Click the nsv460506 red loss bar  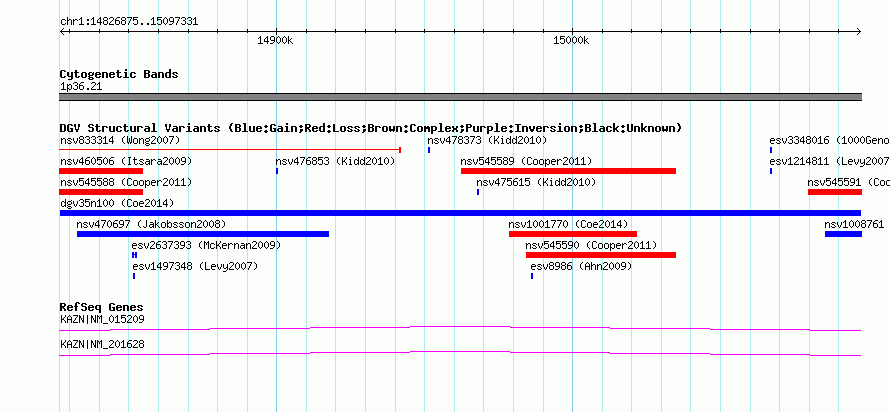(x=101, y=171)
